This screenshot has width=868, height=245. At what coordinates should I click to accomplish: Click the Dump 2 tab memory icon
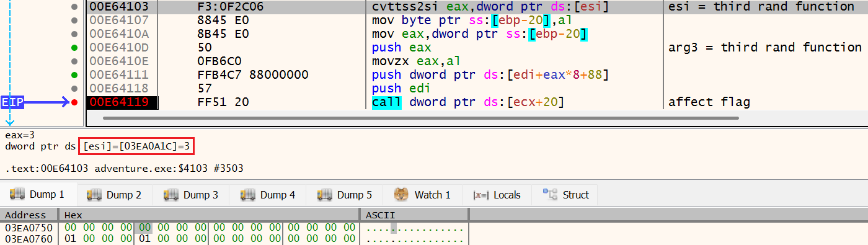94,194
